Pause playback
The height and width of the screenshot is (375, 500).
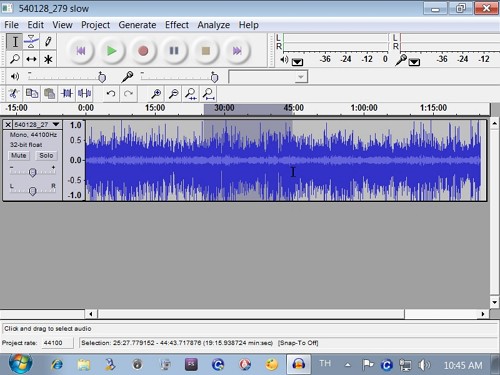tap(174, 51)
